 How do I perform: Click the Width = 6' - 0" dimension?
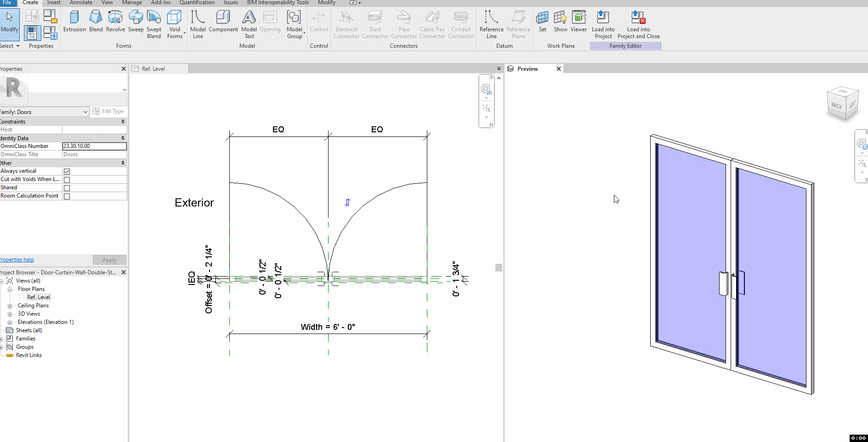click(328, 327)
